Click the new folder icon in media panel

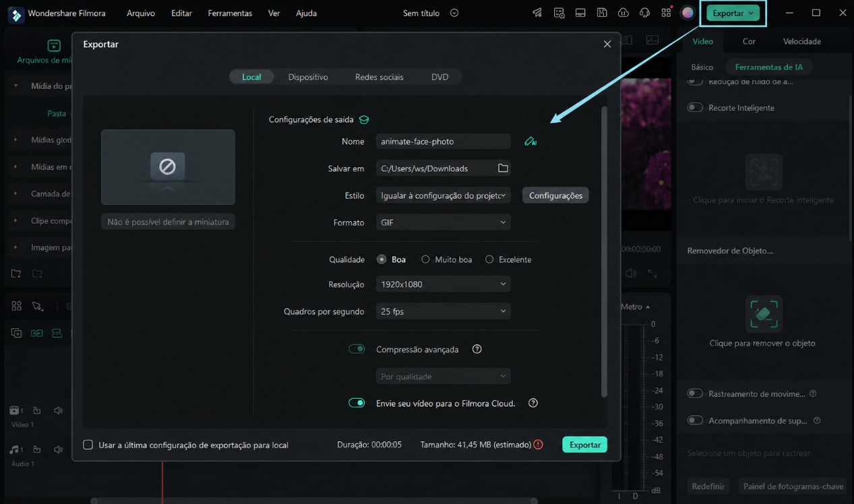pyautogui.click(x=16, y=274)
